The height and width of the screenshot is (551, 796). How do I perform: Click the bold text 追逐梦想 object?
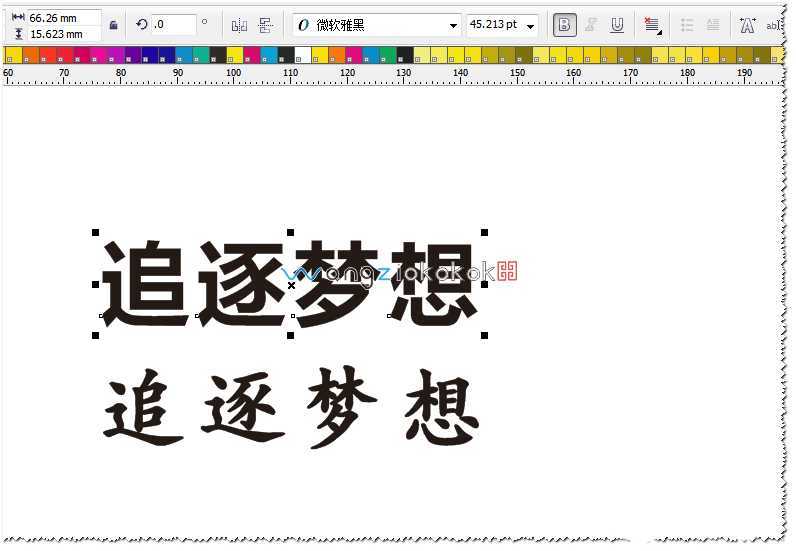tap(288, 285)
